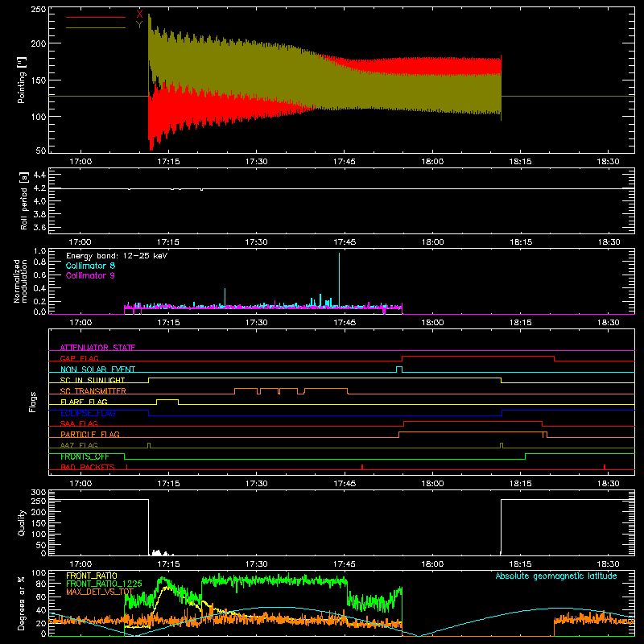This screenshot has width=644, height=644.
Task: Click the 17:45 label under Roll period plot
Action: tap(345, 242)
